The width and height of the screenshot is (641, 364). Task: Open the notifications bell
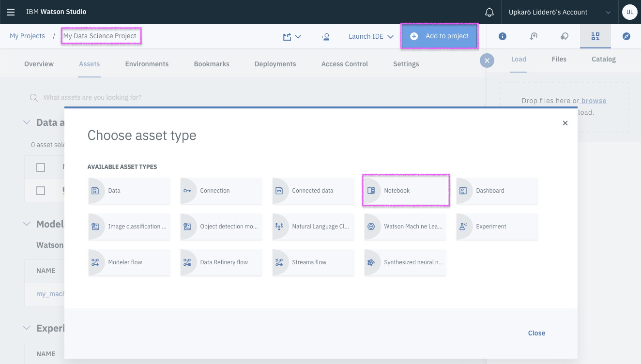[x=489, y=12]
